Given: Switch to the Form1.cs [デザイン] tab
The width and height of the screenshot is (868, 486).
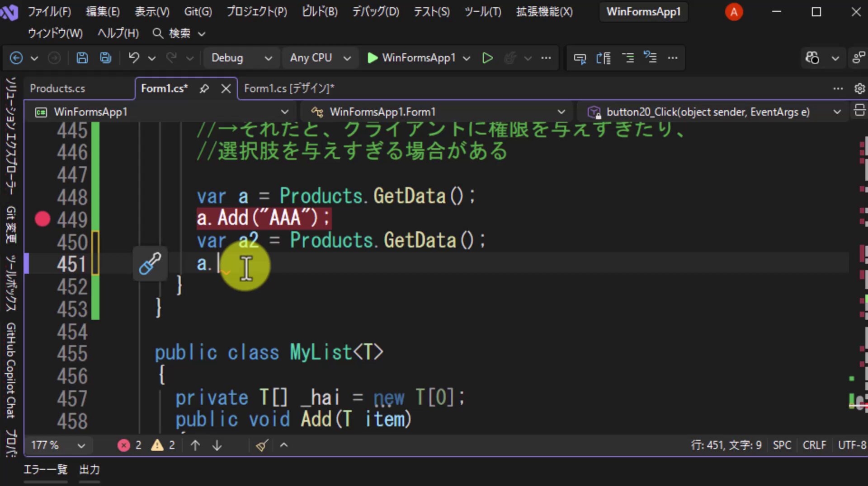Looking at the screenshot, I should pyautogui.click(x=289, y=89).
